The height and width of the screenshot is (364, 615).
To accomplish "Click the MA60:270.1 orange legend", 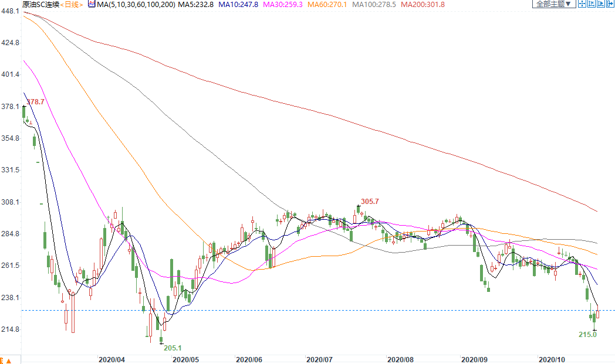I will point(327,5).
